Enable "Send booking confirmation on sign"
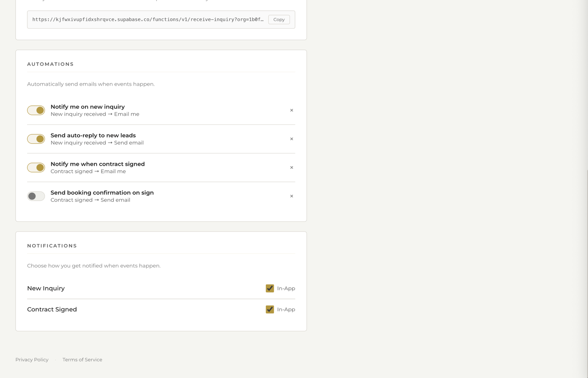The width and height of the screenshot is (588, 378). 36,196
